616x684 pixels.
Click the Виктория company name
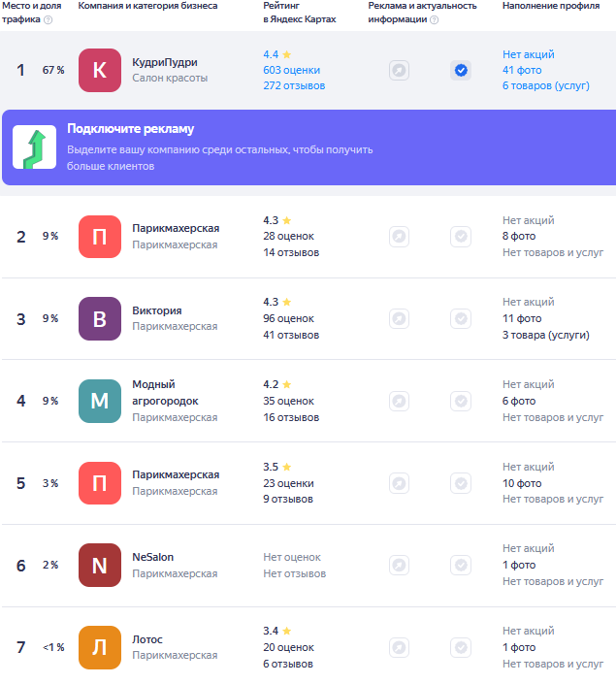157,310
